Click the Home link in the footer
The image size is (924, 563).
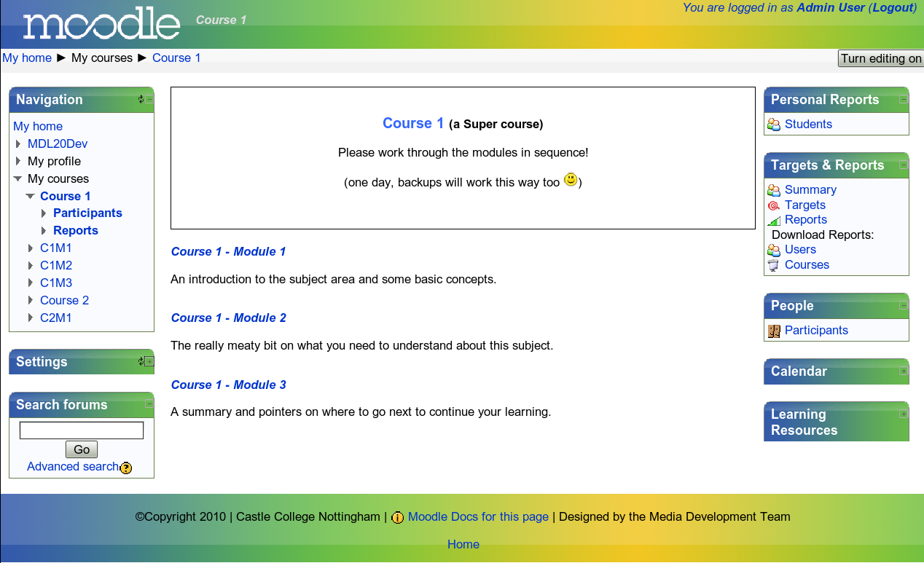click(463, 545)
